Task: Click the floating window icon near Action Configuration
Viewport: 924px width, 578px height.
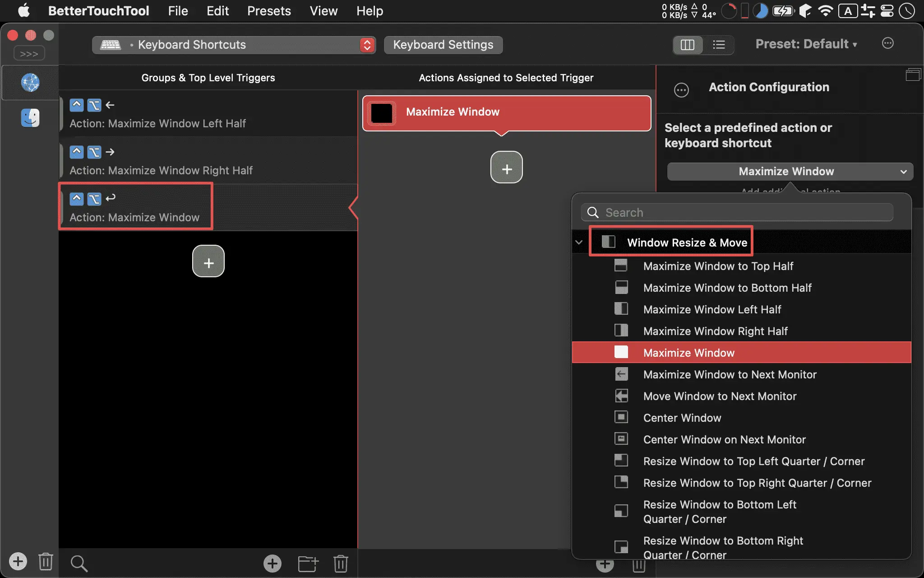Action: tap(913, 75)
